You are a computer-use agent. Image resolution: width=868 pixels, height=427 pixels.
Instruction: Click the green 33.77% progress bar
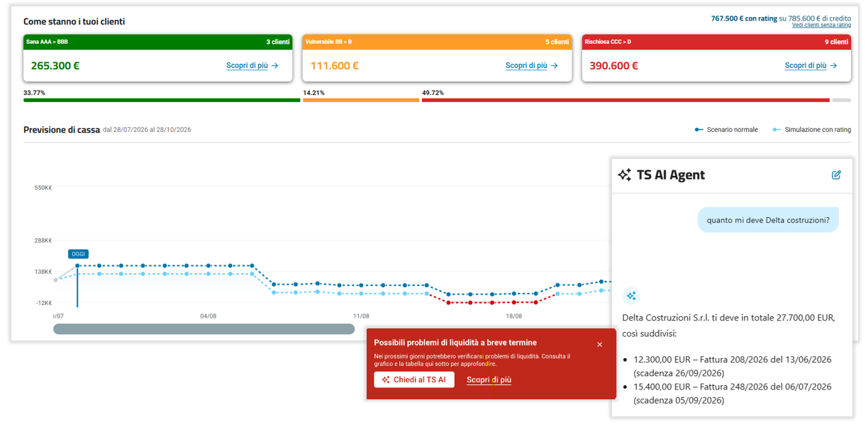click(162, 100)
